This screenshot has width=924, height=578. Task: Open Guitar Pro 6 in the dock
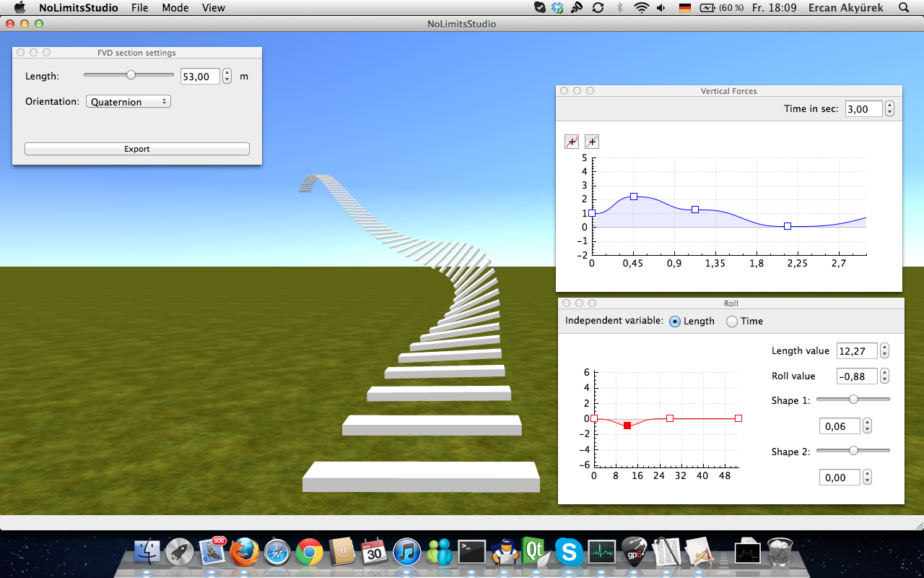point(633,553)
